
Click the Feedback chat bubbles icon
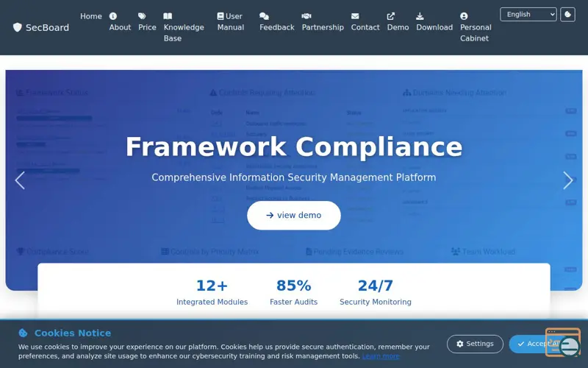click(264, 16)
